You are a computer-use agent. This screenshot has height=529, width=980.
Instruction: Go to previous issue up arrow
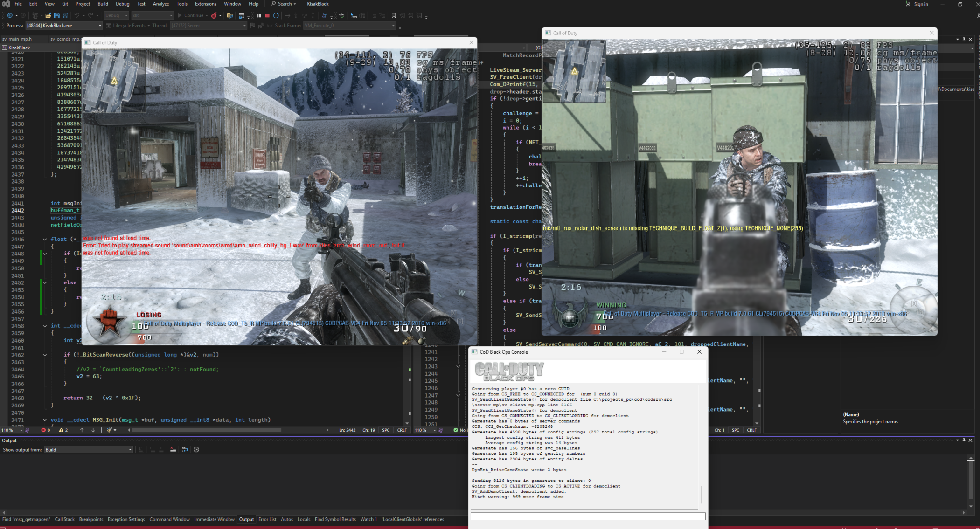82,430
